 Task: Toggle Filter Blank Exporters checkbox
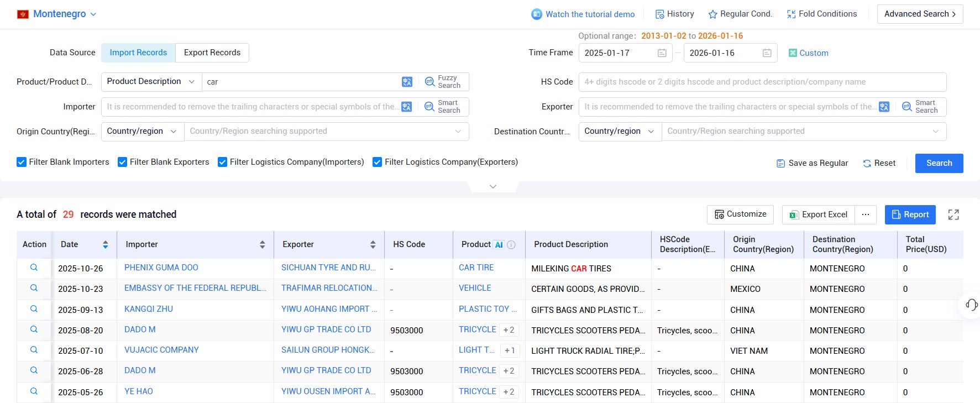123,162
